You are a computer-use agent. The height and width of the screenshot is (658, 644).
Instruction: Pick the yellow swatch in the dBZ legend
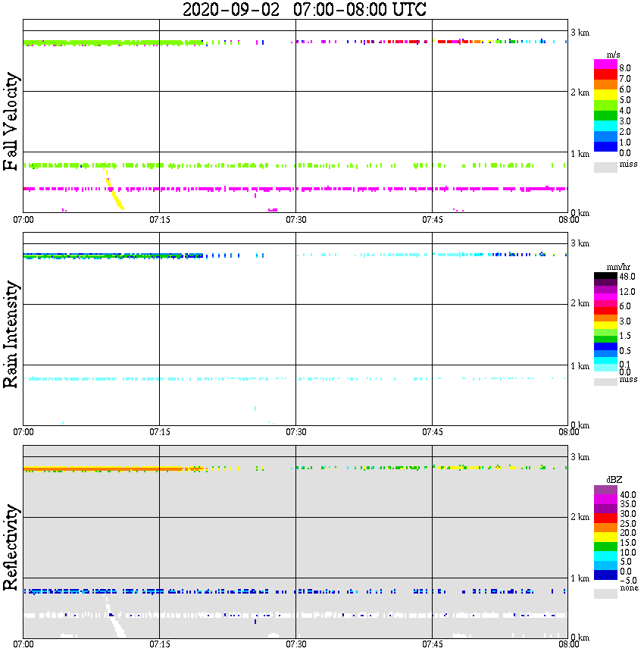(605, 537)
